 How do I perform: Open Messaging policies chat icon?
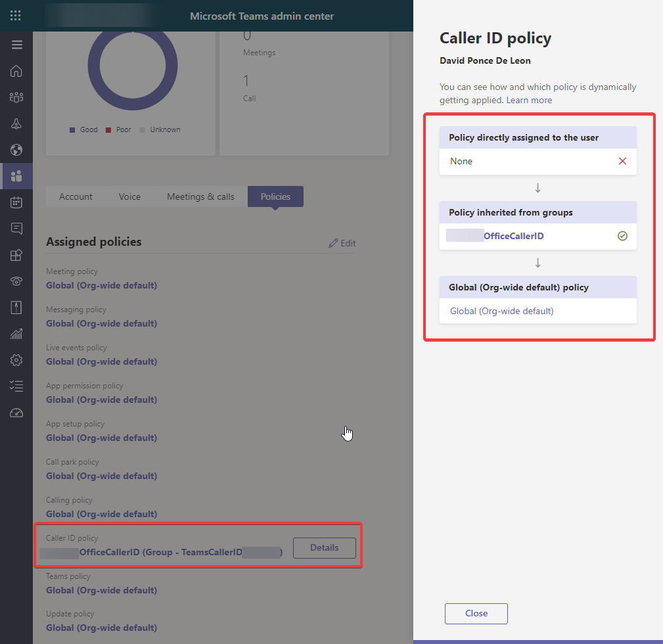[16, 229]
